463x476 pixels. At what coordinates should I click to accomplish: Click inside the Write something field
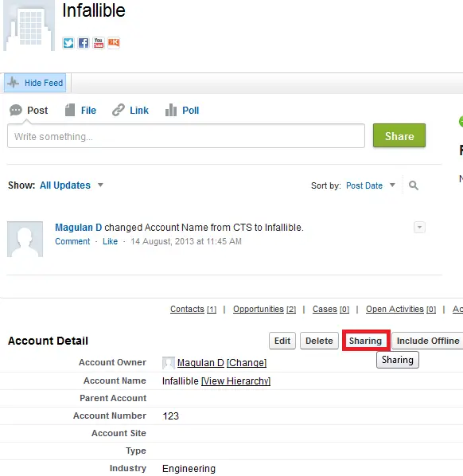pos(186,136)
